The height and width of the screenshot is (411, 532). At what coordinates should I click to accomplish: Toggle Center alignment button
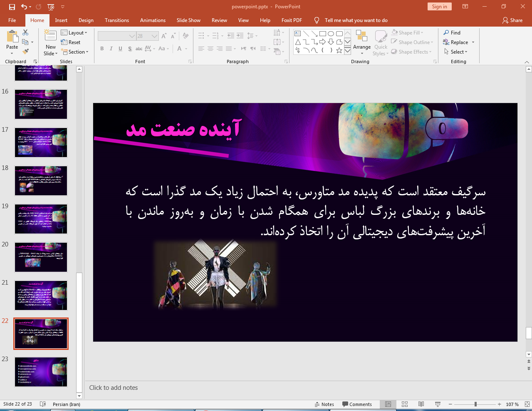click(x=210, y=49)
